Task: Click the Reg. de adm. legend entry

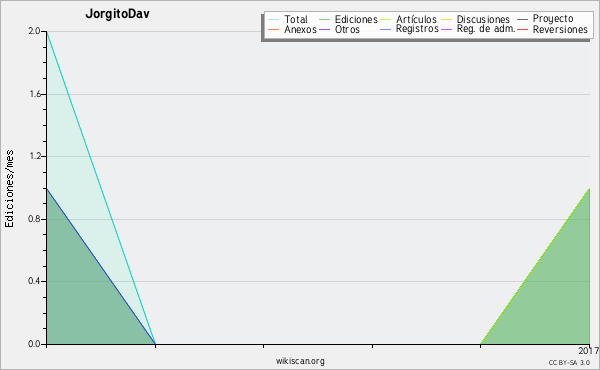Action: point(478,29)
